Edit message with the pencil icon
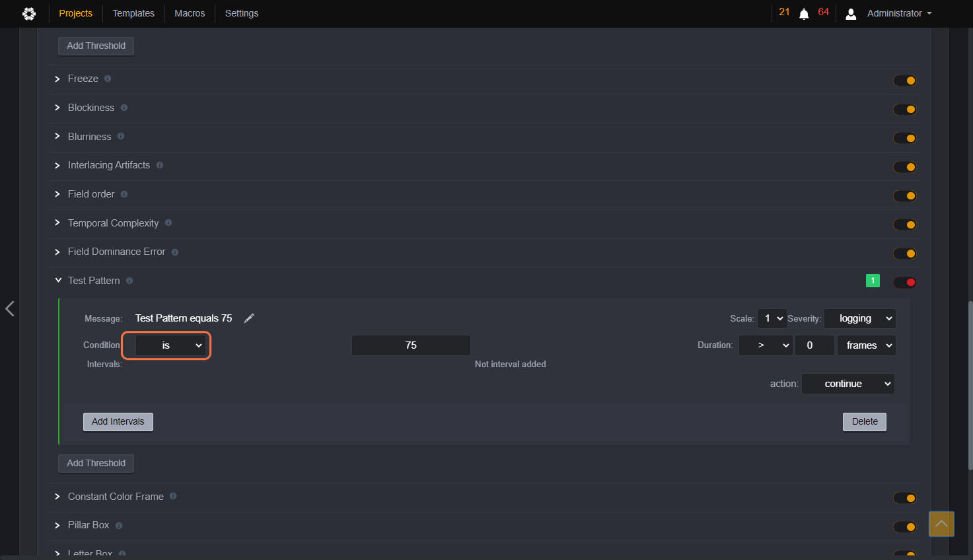Screen dimensions: 973x560 (x=249, y=318)
